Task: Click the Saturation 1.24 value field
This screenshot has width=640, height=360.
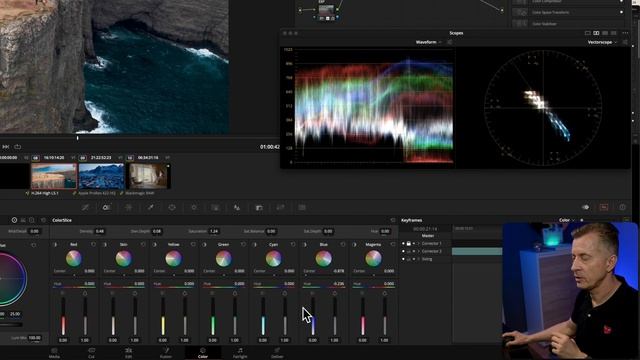Action: click(214, 231)
